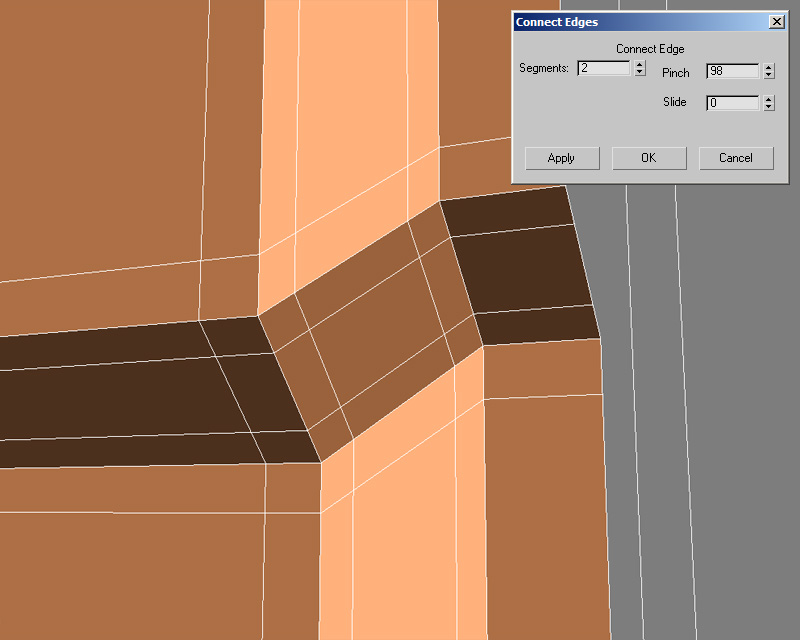This screenshot has width=800, height=640.
Task: Click the Slide label
Action: coord(674,102)
